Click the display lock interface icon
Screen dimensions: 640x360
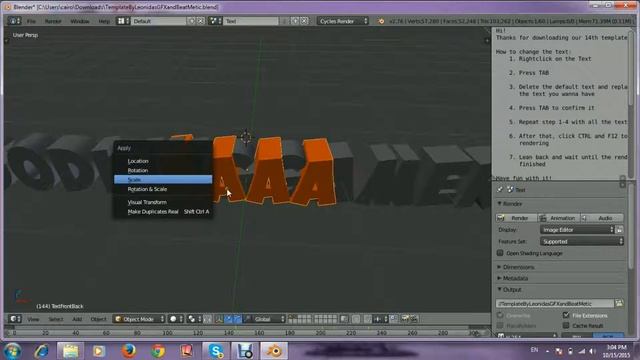coord(619,230)
